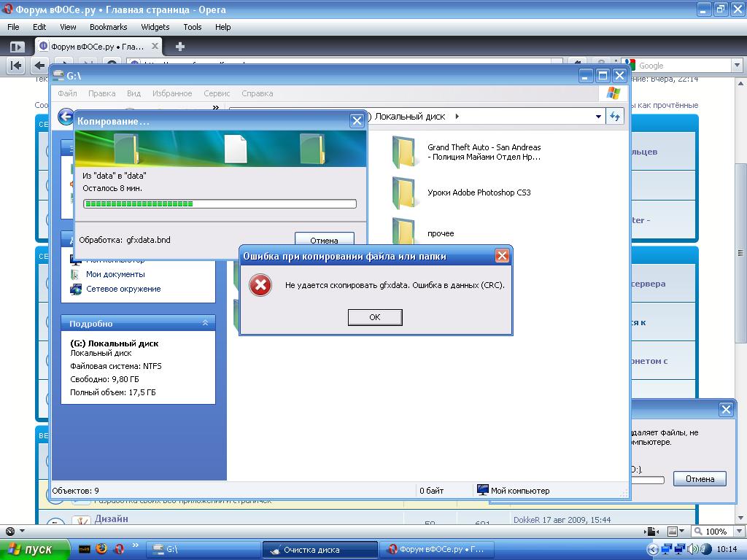This screenshot has height=560, width=747.
Task: Click OK in the copy error dialog
Action: click(x=374, y=317)
